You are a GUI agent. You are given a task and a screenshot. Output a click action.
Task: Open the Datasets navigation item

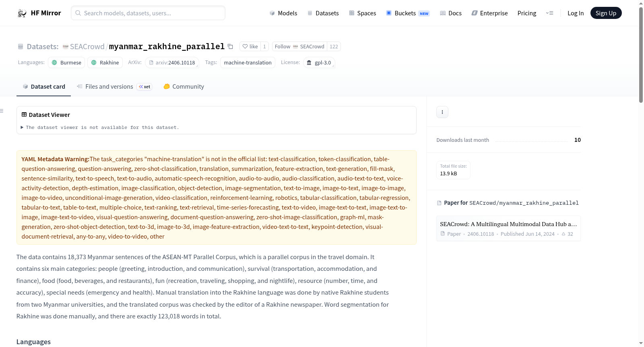(x=323, y=13)
